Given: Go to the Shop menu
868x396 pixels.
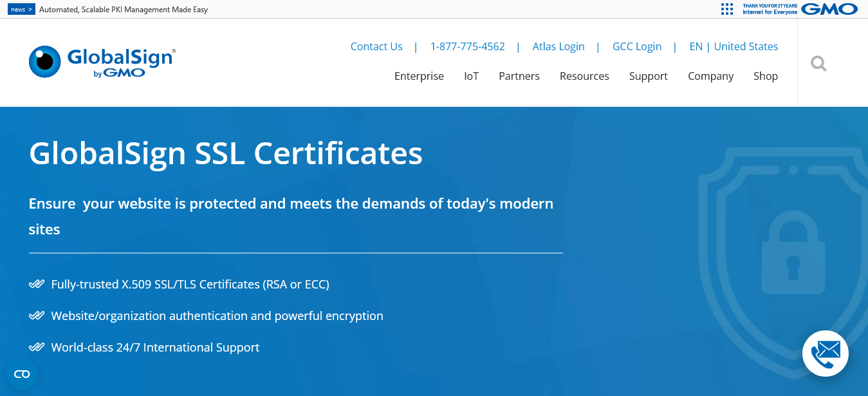Looking at the screenshot, I should [765, 76].
